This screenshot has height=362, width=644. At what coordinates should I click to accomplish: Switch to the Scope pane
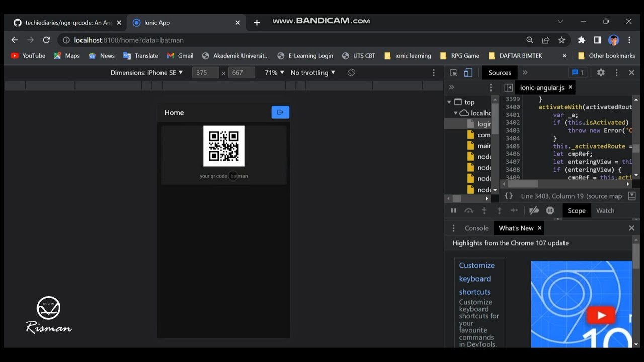pos(577,211)
